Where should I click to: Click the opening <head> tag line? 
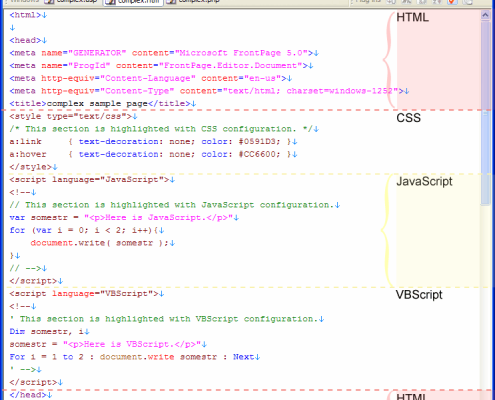(x=28, y=40)
